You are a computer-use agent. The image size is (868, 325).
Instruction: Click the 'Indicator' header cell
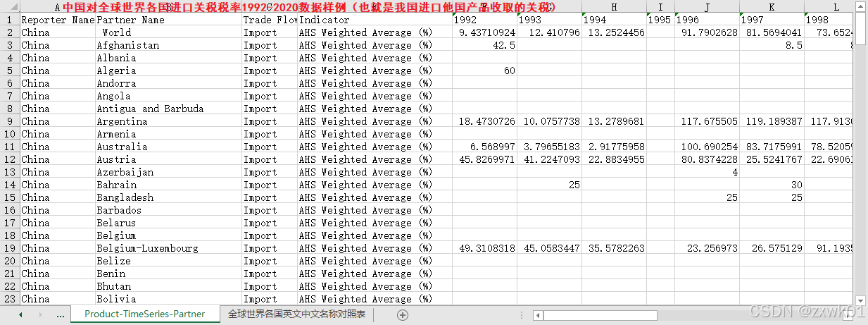coord(375,20)
